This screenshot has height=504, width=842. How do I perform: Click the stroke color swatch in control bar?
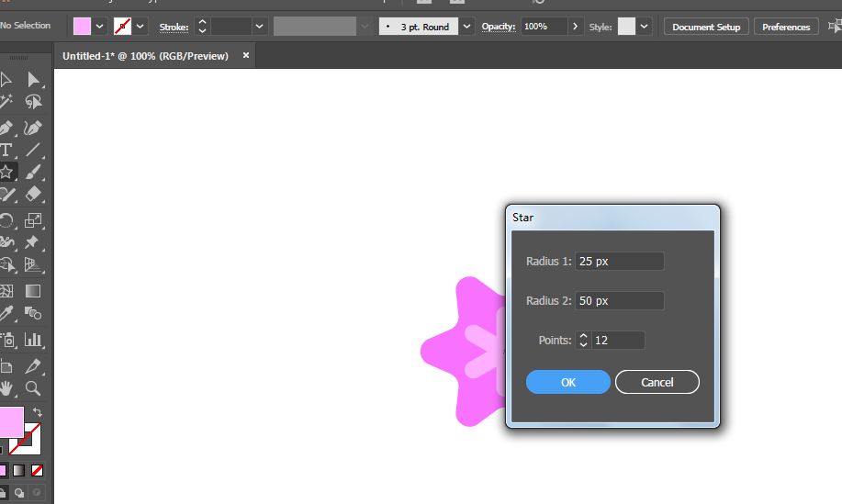[122, 27]
